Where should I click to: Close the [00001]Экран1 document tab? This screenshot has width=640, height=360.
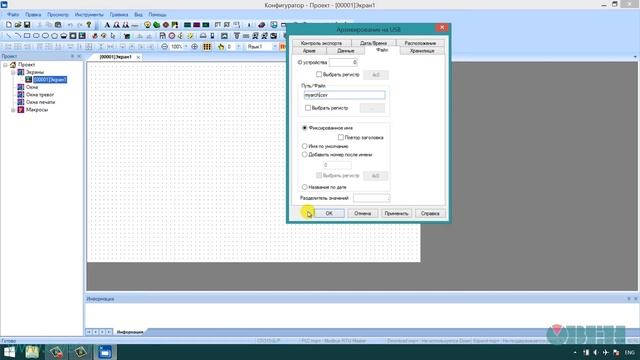click(x=138, y=57)
